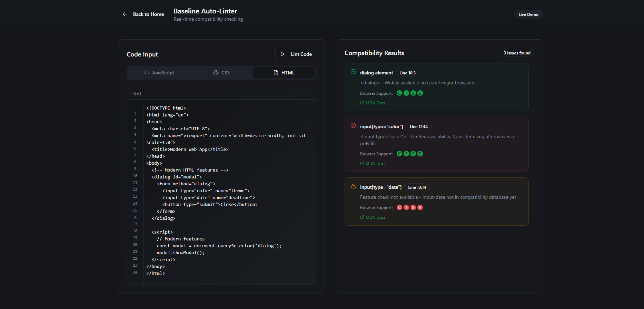Click the Compatibility Results heading
The width and height of the screenshot is (644, 309).
click(374, 53)
